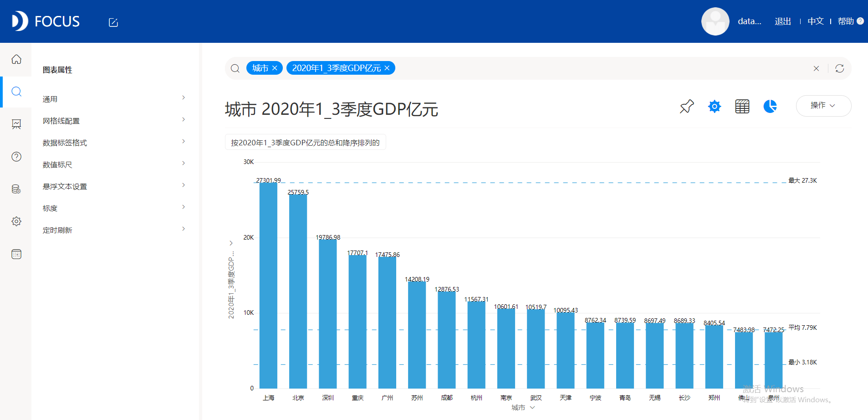Switch to table view

point(742,107)
